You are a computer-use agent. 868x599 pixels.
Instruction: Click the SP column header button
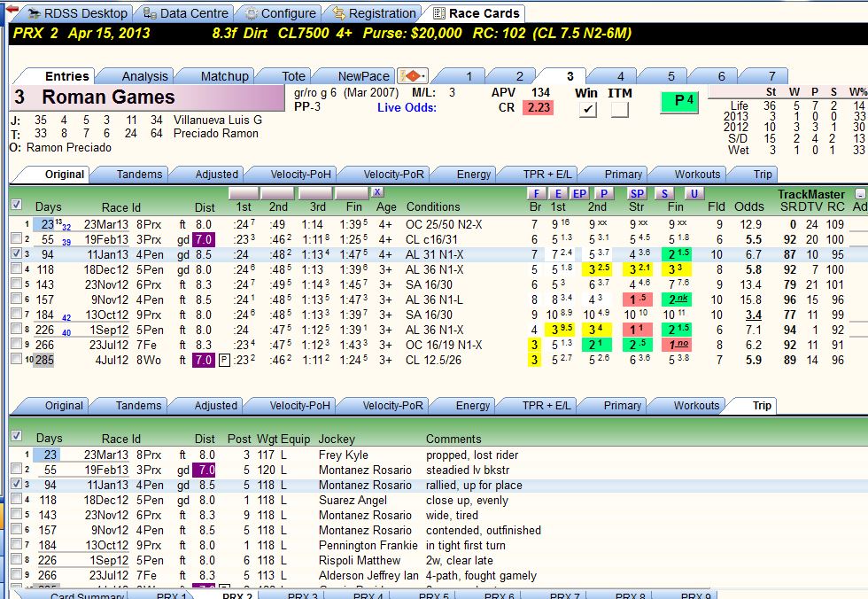click(x=637, y=193)
